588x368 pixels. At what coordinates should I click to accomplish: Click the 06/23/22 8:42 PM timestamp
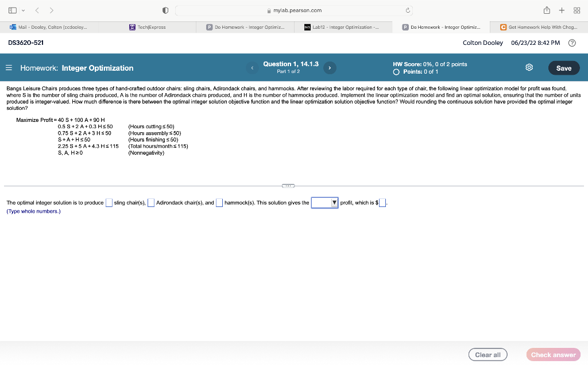click(x=536, y=43)
